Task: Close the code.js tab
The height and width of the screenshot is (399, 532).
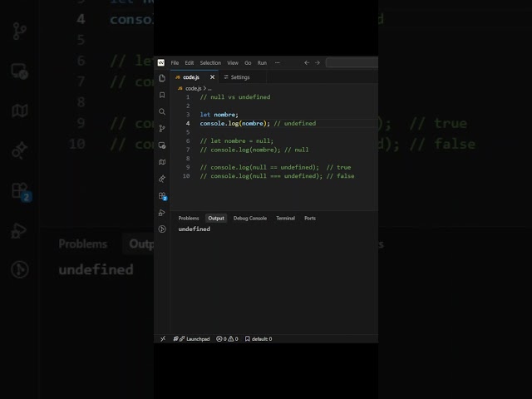Action: point(213,77)
